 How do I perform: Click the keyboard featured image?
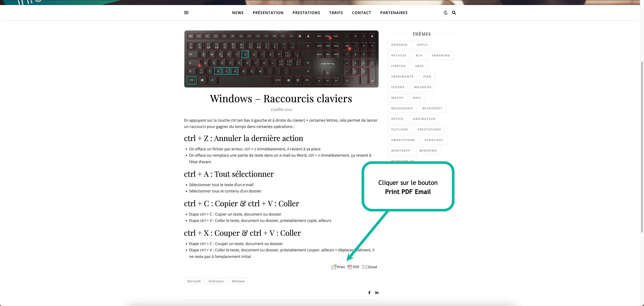pyautogui.click(x=281, y=59)
